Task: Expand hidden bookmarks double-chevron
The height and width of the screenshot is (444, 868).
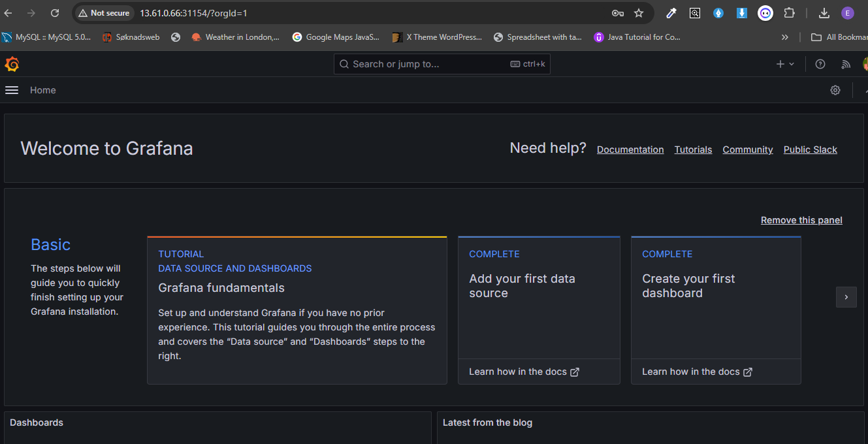Action: tap(785, 37)
